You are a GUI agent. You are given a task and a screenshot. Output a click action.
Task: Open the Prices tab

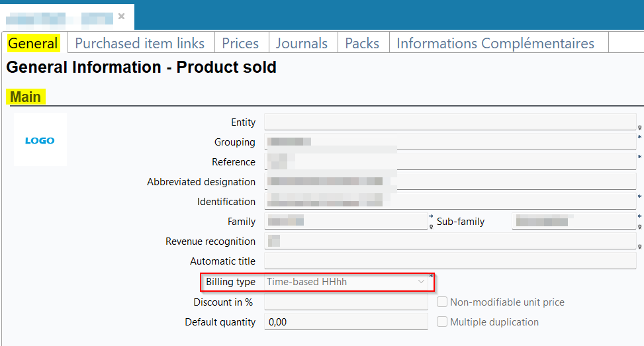[240, 44]
